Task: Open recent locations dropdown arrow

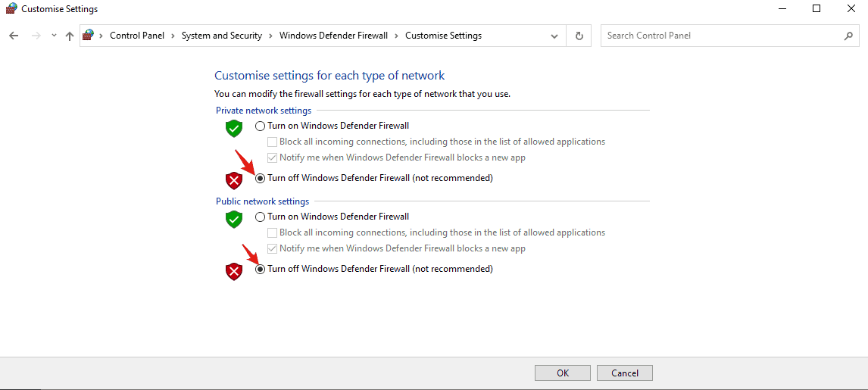Action: point(54,36)
